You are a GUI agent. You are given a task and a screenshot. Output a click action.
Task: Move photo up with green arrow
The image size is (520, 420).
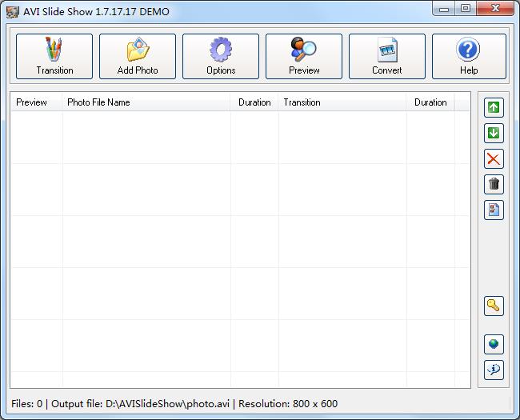[494, 108]
